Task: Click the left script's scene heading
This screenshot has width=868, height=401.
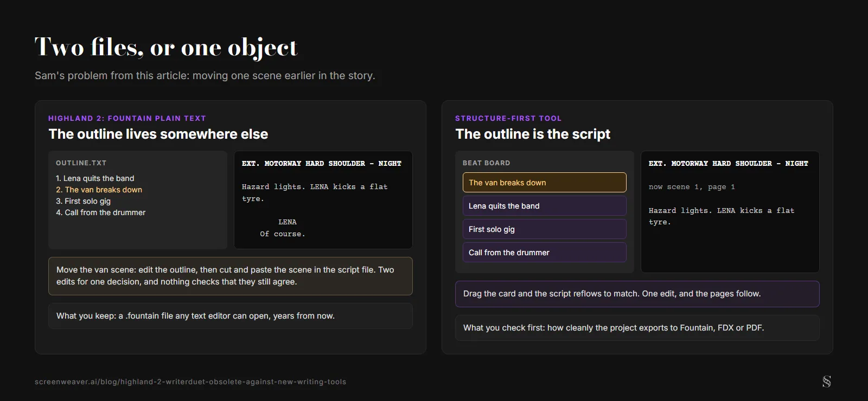Action: tap(322, 163)
